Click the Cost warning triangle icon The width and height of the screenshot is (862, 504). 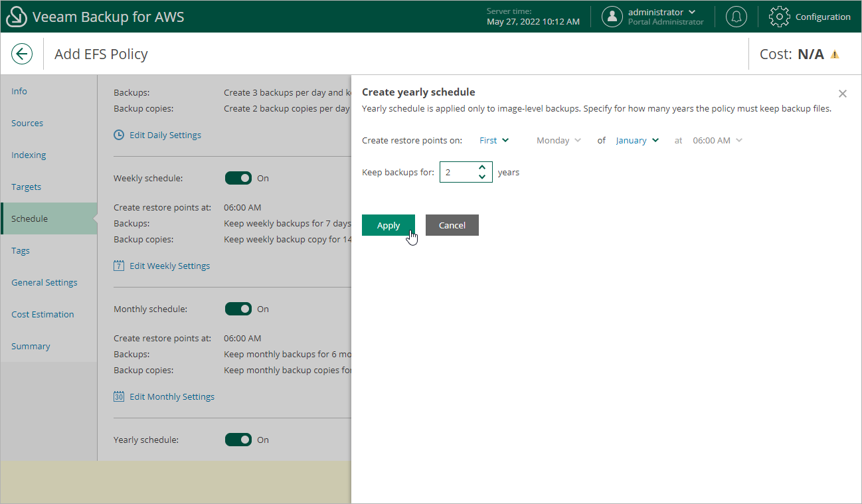tap(836, 54)
